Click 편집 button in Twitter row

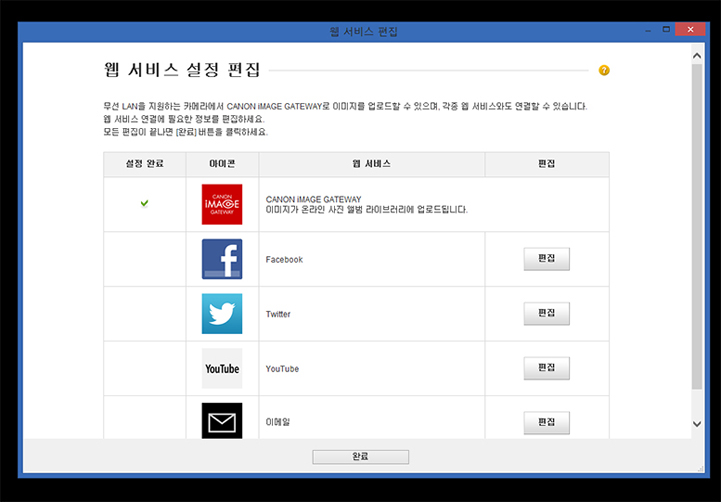(x=546, y=314)
